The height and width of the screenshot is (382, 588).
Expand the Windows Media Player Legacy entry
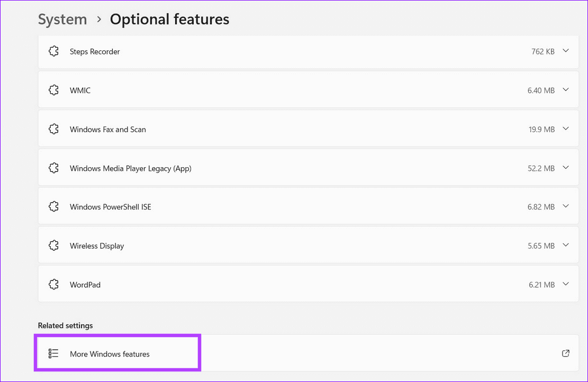(x=566, y=168)
